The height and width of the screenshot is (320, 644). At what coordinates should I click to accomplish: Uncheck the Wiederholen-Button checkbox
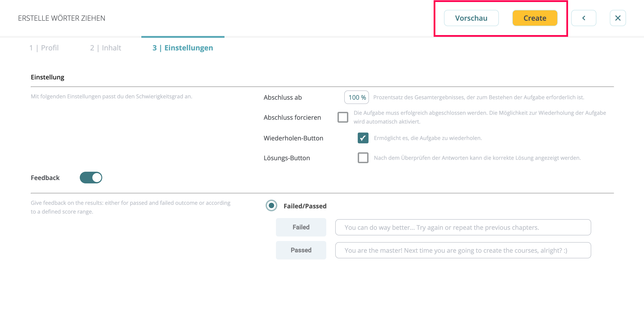363,138
